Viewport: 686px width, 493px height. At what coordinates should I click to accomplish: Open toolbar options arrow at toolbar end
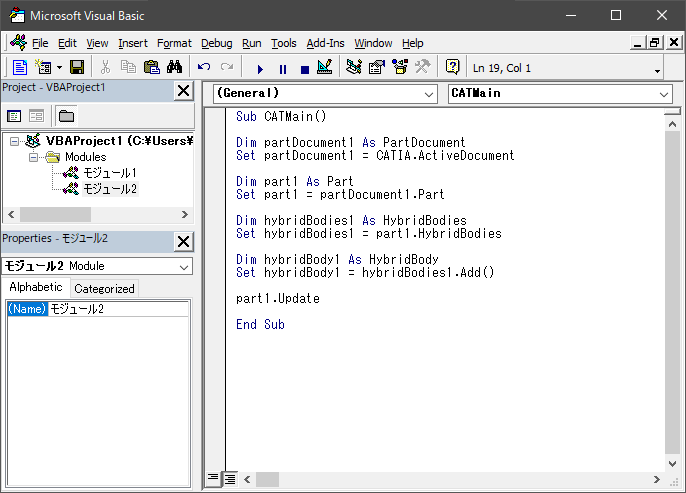657,71
